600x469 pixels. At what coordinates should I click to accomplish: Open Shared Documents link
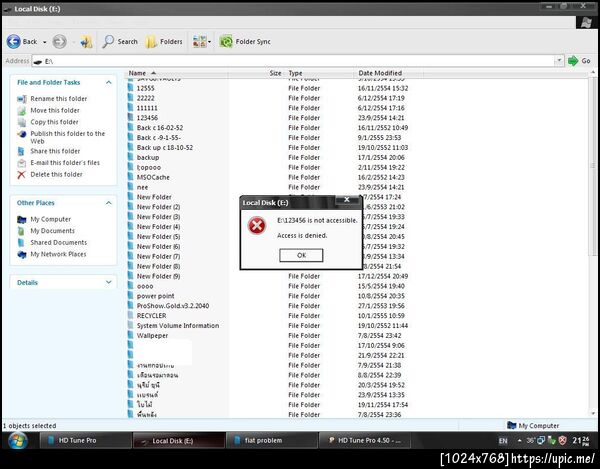59,243
